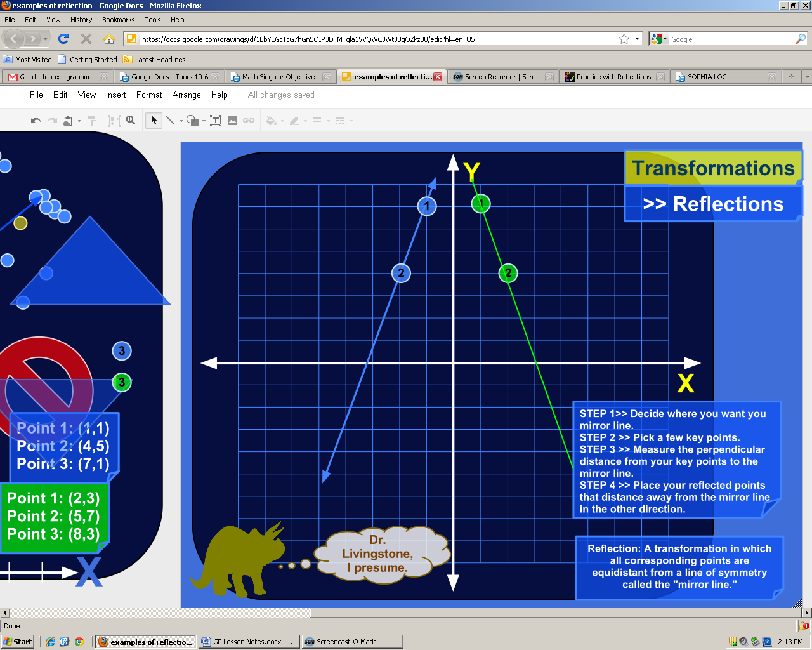Select the Text box tool
Viewport: 812px width, 650px height.
216,121
